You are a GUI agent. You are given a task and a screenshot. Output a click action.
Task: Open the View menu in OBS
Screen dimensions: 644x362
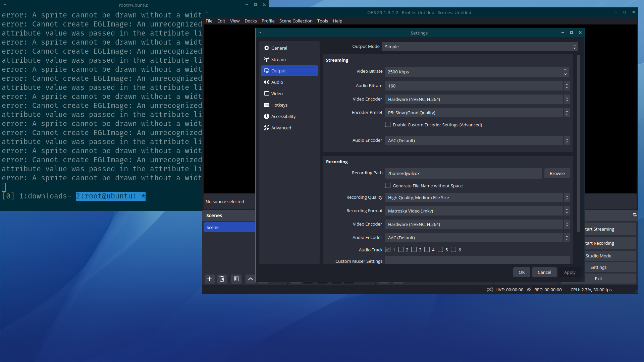tap(235, 21)
